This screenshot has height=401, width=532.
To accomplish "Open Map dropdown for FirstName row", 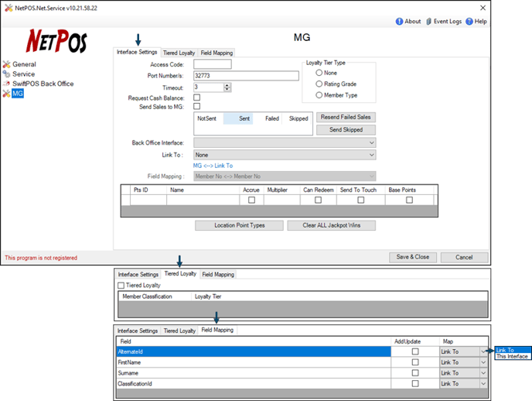I will pyautogui.click(x=483, y=362).
